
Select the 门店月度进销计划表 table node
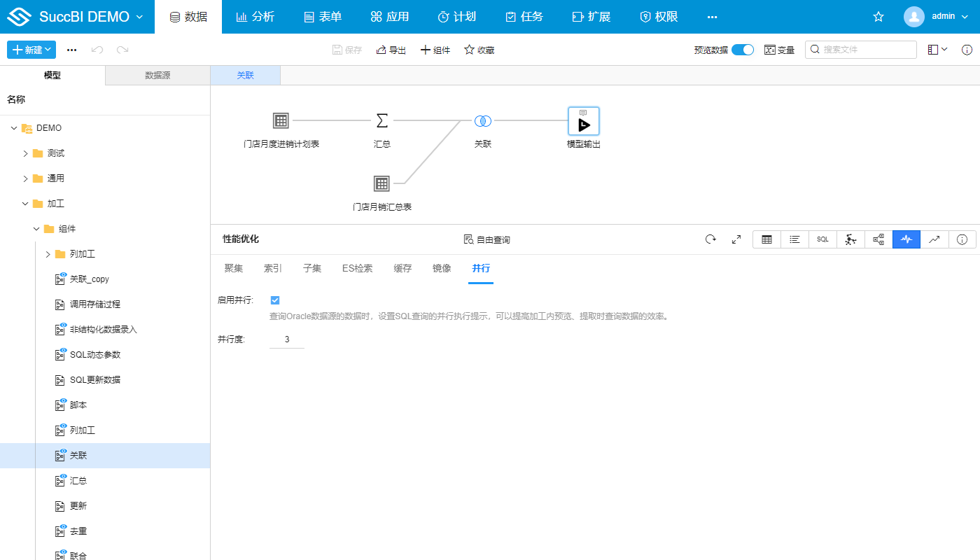pyautogui.click(x=281, y=120)
